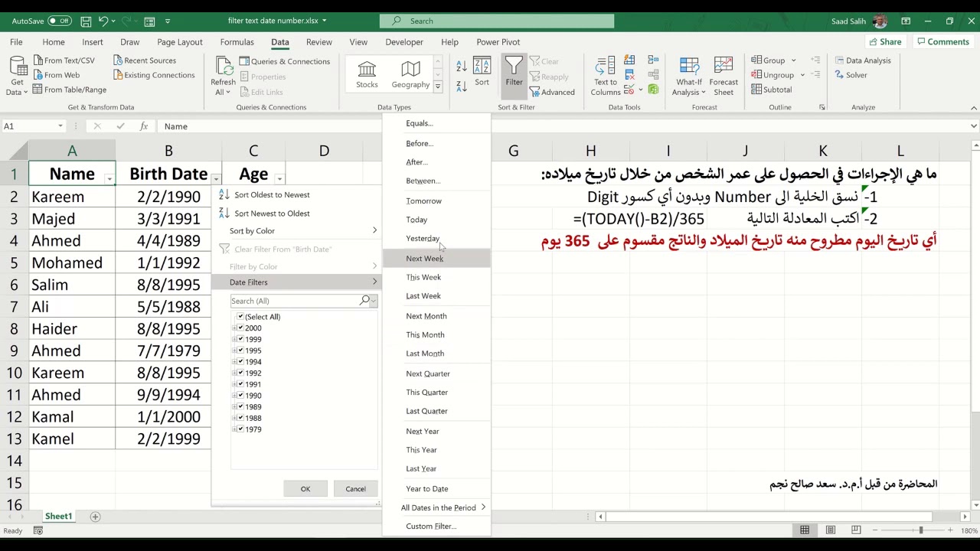The image size is (980, 551).
Task: Choose Next Week date filter
Action: point(436,259)
